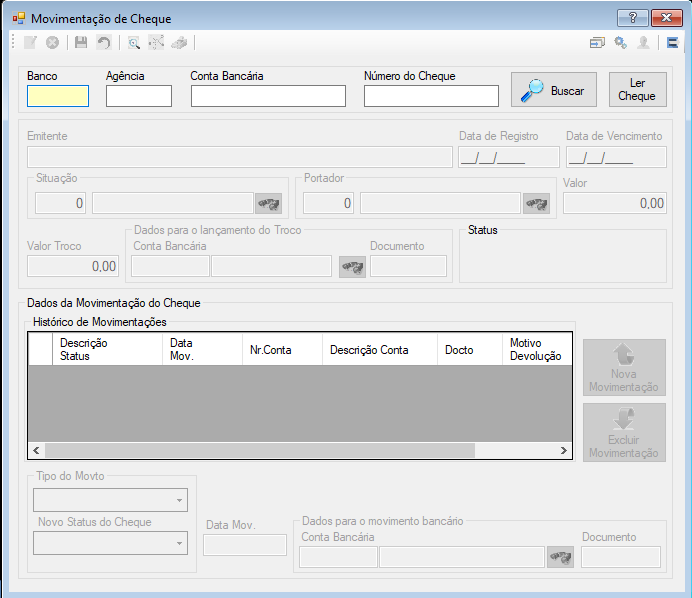Image resolution: width=692 pixels, height=598 pixels.
Task: Click the Buscar button
Action: click(554, 90)
